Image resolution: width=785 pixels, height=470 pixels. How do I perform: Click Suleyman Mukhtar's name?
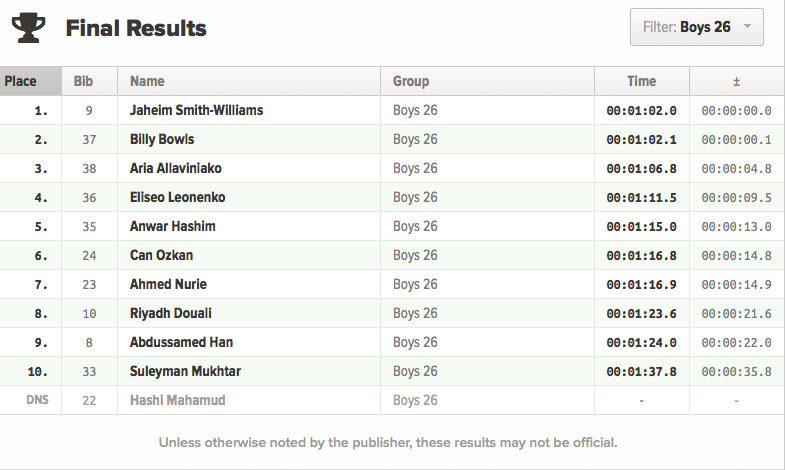point(185,371)
